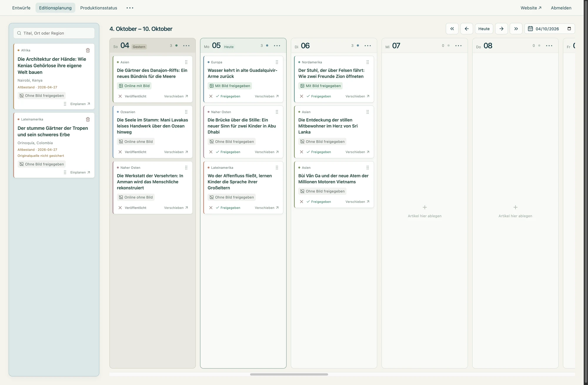
Task: Click X on Guadalquivir article card
Action: (211, 96)
